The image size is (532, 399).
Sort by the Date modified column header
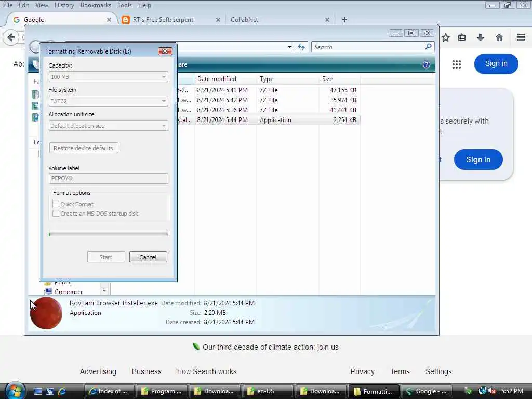[x=225, y=79]
